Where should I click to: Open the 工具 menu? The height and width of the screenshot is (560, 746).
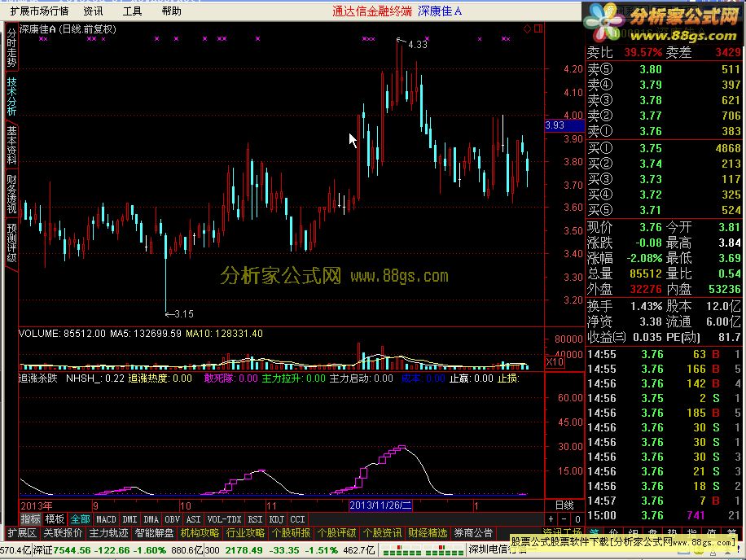pyautogui.click(x=132, y=11)
